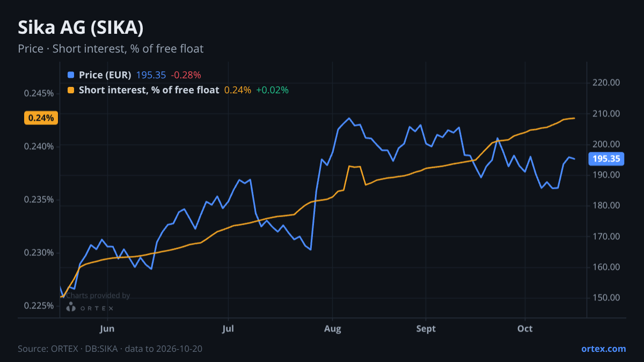Click the 0.235% left axis label
The height and width of the screenshot is (362, 644).
(x=39, y=200)
